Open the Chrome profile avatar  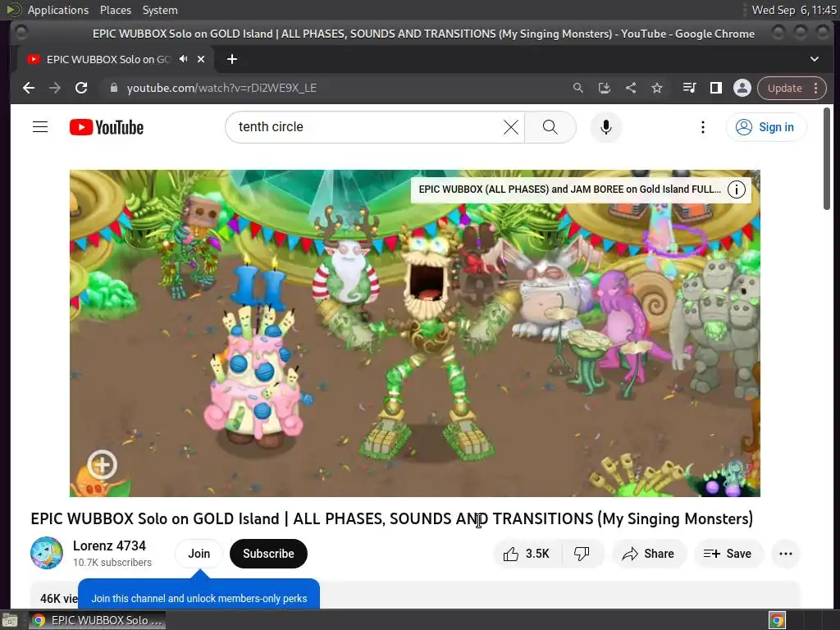click(742, 88)
